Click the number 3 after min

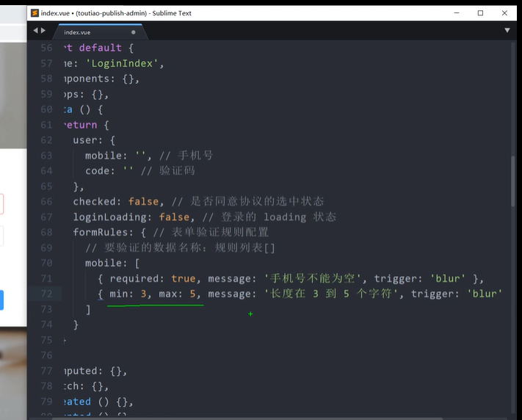[143, 294]
